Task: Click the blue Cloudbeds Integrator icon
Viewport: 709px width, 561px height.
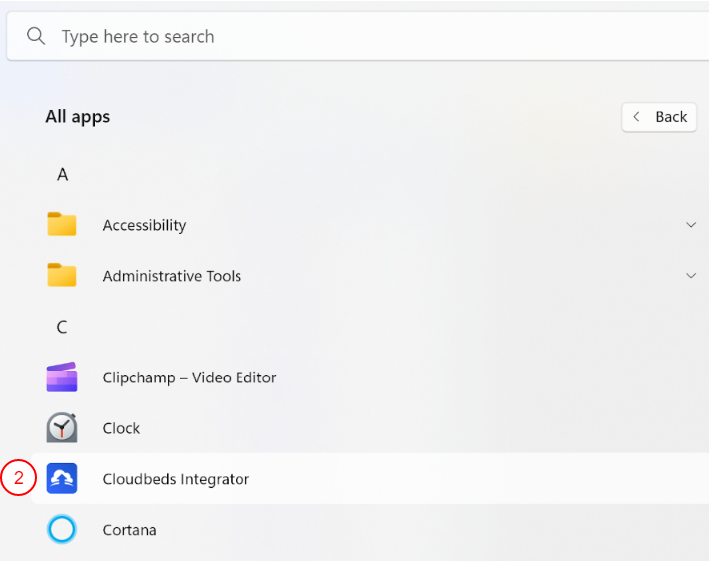Action: pos(62,479)
